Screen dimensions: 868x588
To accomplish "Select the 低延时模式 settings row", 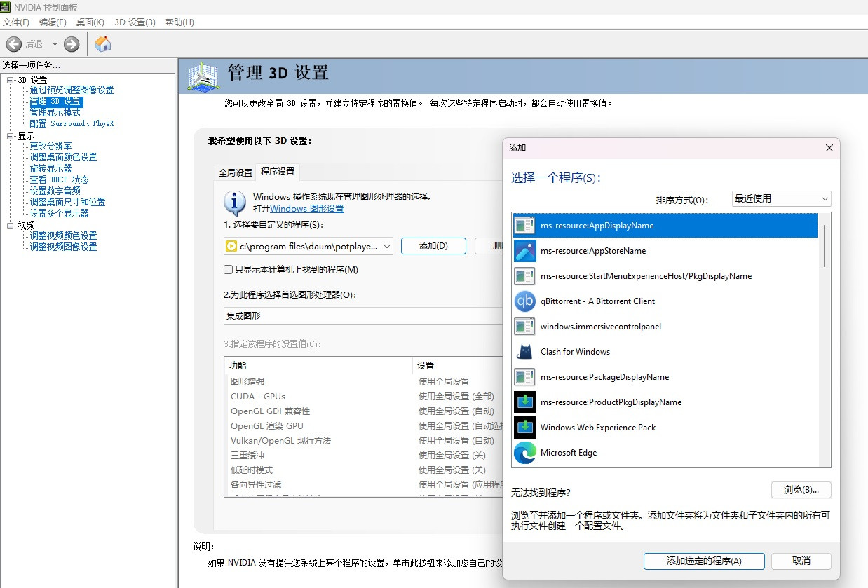I will [x=365, y=470].
